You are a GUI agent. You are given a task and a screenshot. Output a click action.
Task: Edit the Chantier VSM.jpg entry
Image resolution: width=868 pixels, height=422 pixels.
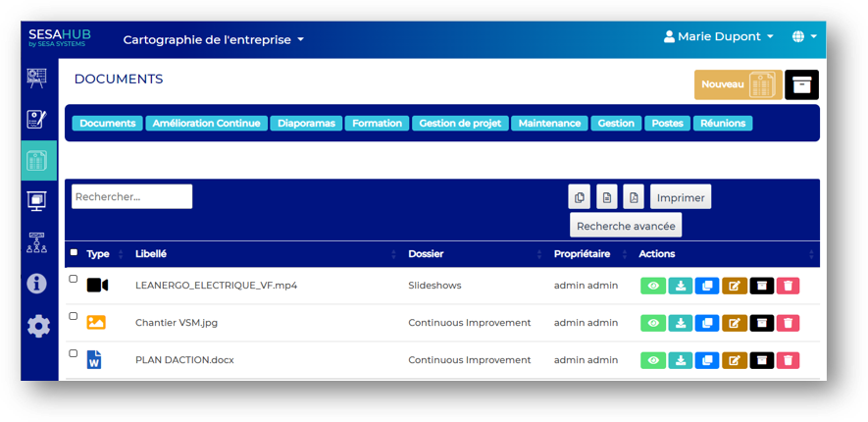pyautogui.click(x=734, y=323)
